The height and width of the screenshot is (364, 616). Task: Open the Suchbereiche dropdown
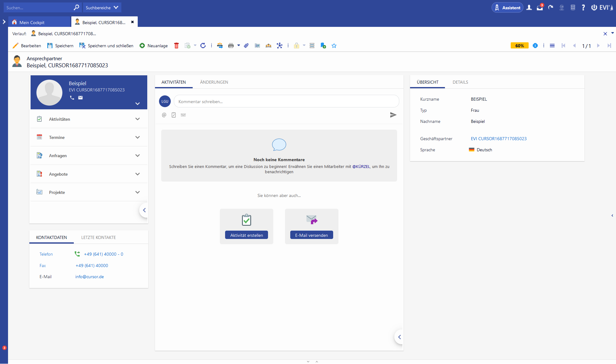pyautogui.click(x=102, y=8)
